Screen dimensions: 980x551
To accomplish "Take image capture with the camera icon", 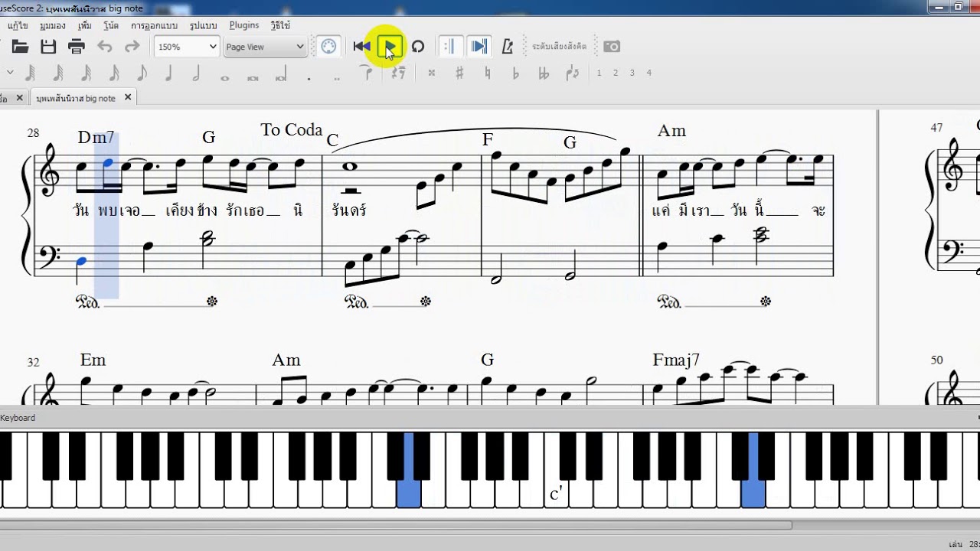I will (x=612, y=47).
